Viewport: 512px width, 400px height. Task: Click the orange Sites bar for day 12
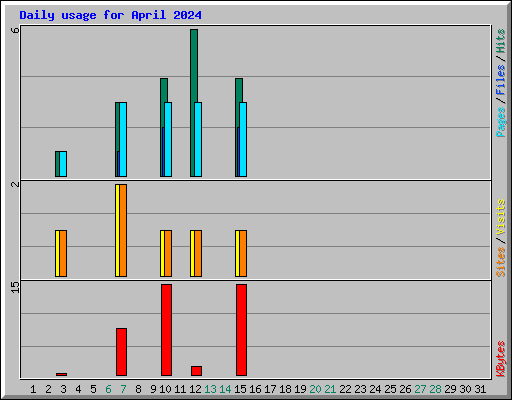[x=198, y=253]
